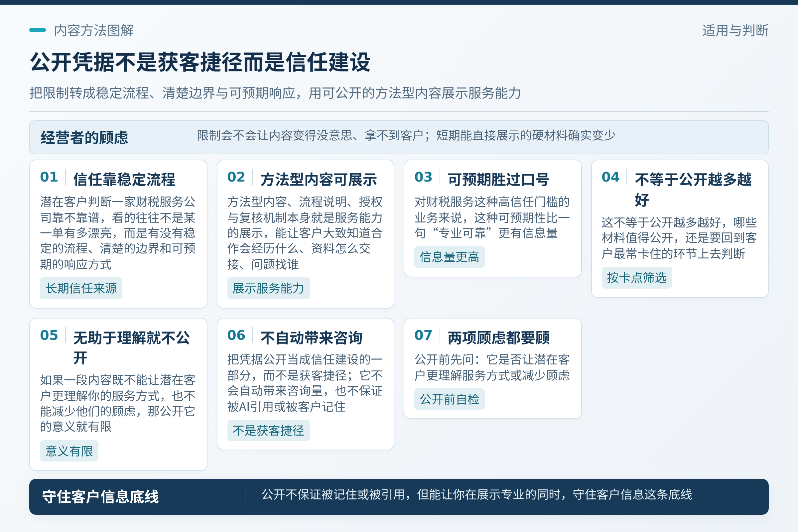Screen dimensions: 798x532
Task: Click the number '06' on the sixth card
Action: coord(236,335)
